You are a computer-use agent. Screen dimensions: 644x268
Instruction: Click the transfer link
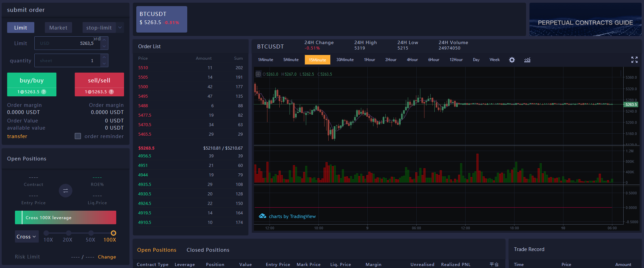point(17,136)
